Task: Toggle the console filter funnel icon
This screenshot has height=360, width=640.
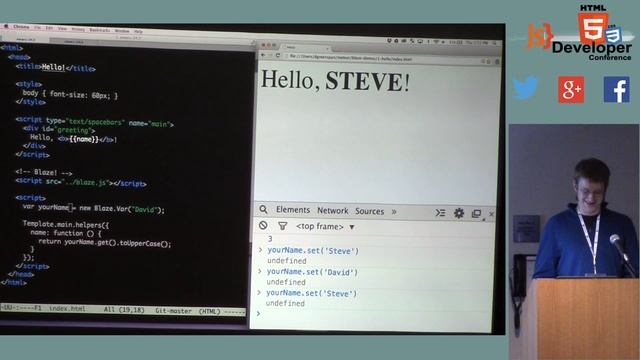Action: 282,225
